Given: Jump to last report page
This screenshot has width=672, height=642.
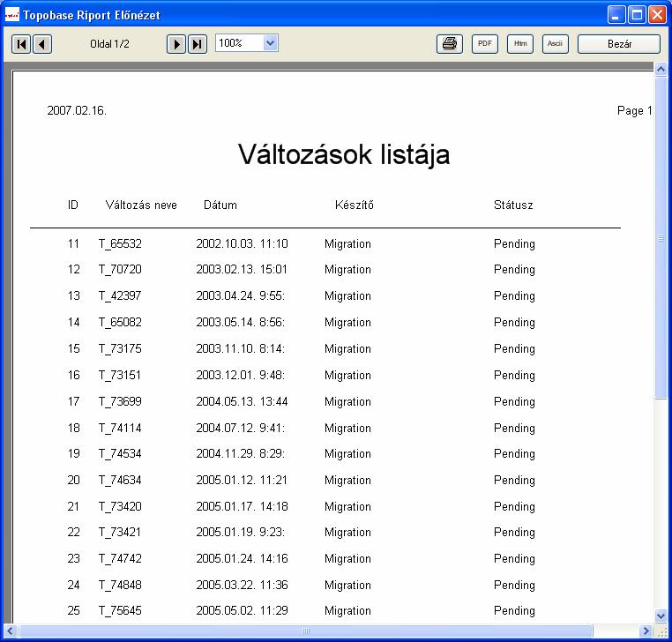Looking at the screenshot, I should tap(198, 44).
